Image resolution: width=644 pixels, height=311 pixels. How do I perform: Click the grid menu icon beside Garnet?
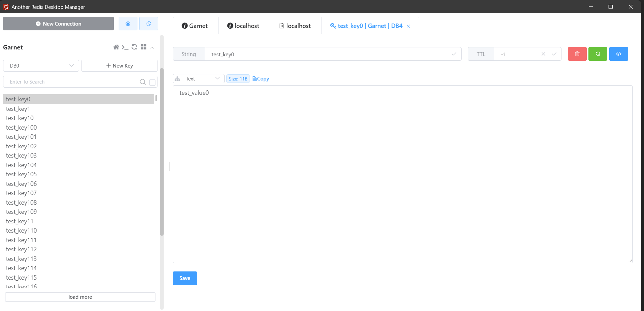[144, 47]
